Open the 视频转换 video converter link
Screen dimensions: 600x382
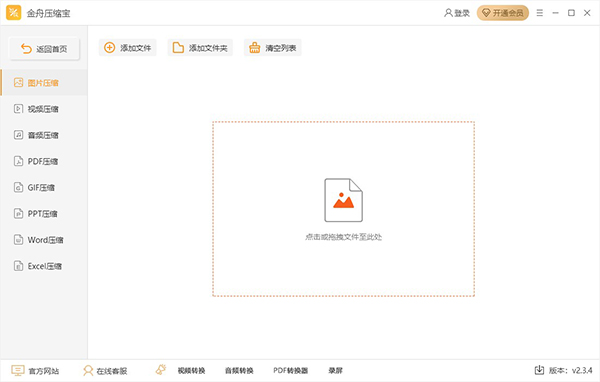(x=191, y=371)
